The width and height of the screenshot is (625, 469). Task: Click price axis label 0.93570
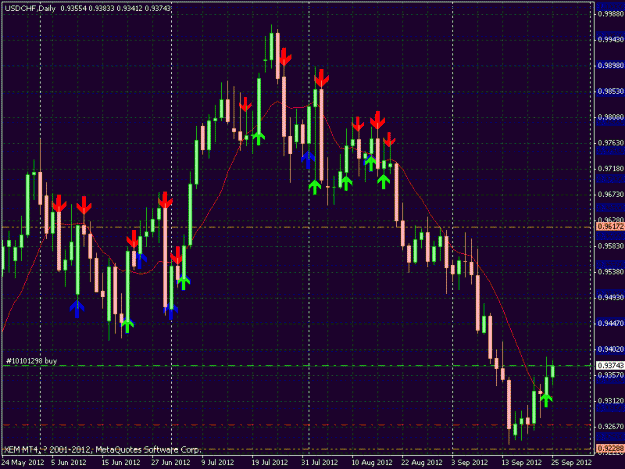[611, 375]
